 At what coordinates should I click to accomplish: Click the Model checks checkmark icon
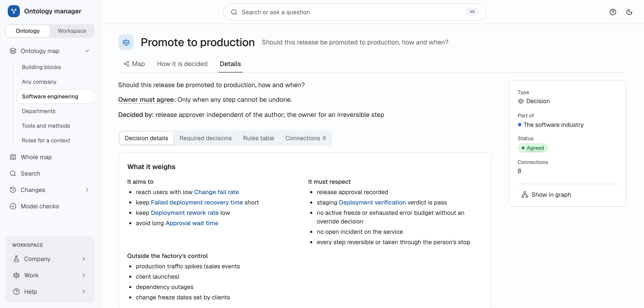13,206
